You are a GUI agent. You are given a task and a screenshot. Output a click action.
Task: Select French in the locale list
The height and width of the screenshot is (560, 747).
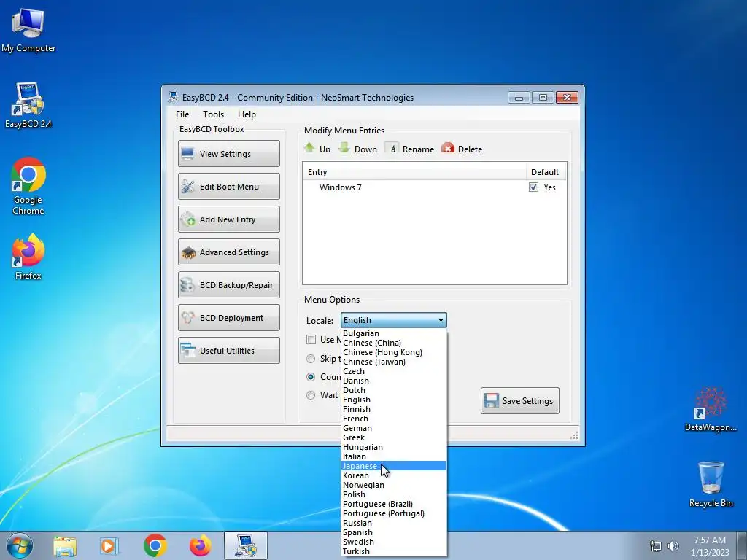point(394,419)
